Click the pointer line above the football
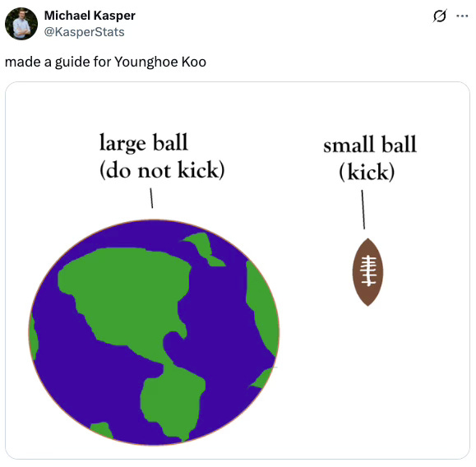 363,210
